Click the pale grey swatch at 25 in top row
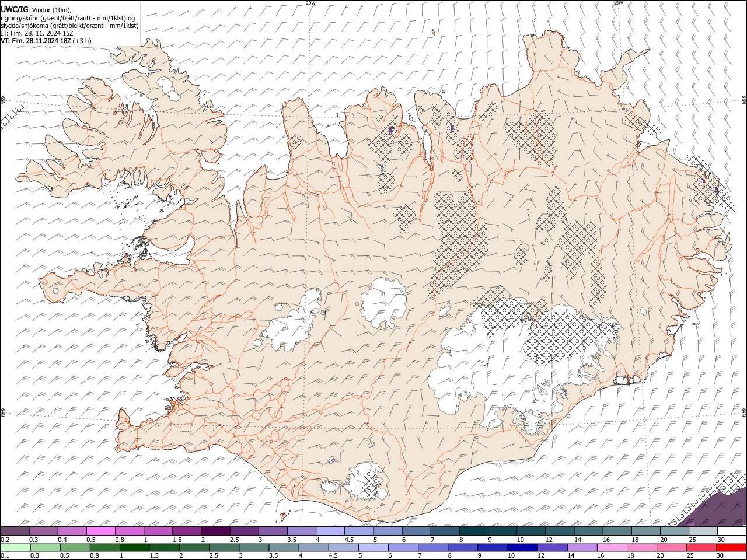 coord(703,531)
